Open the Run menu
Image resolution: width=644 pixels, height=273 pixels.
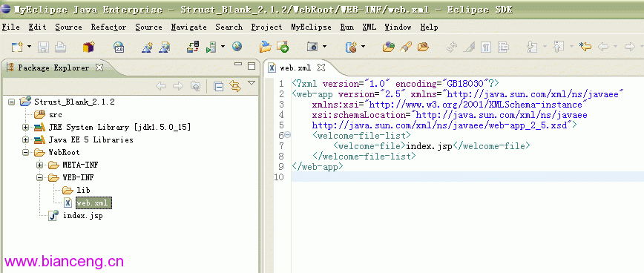(x=347, y=27)
